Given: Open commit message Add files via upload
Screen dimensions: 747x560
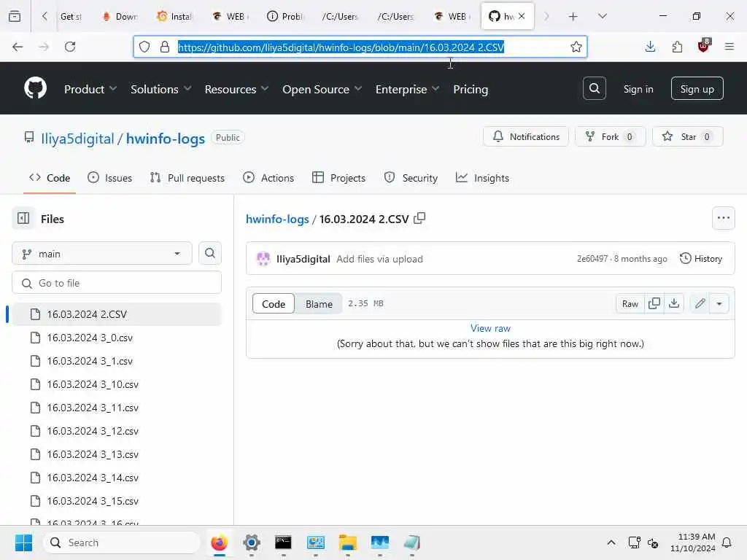Looking at the screenshot, I should [x=379, y=259].
